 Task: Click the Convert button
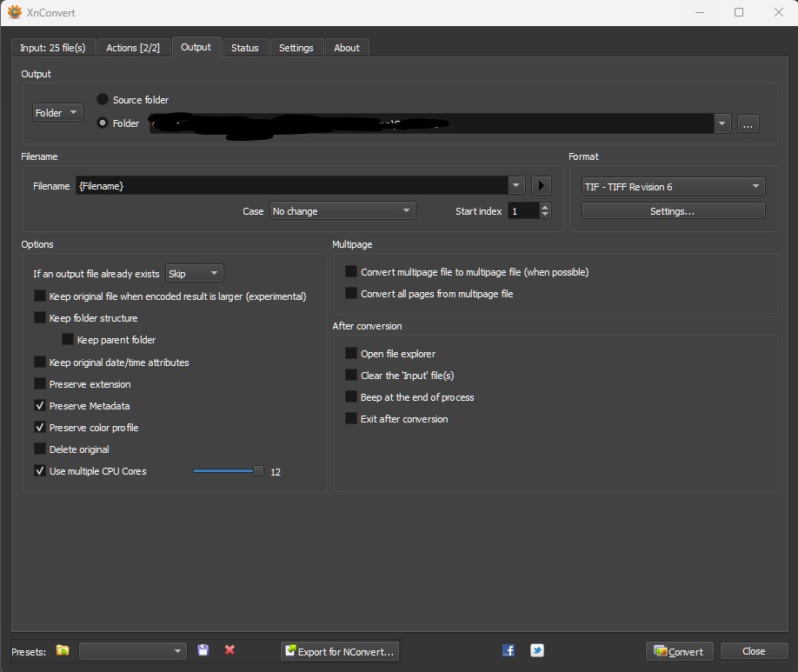click(x=679, y=651)
